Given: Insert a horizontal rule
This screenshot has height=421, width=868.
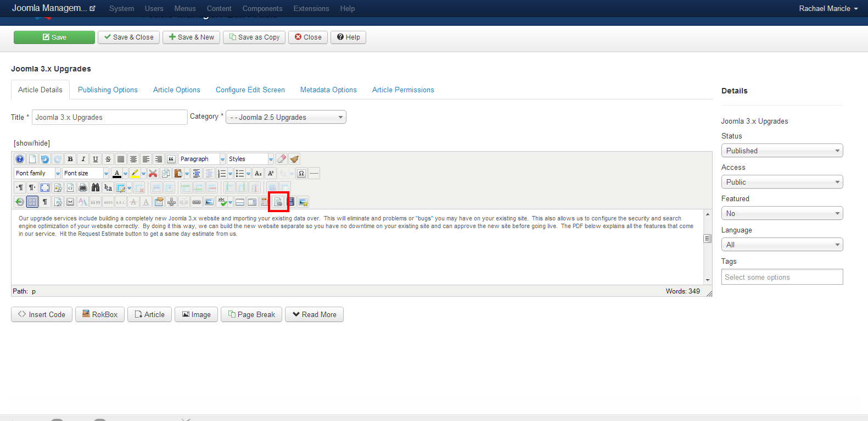Looking at the screenshot, I should [314, 173].
